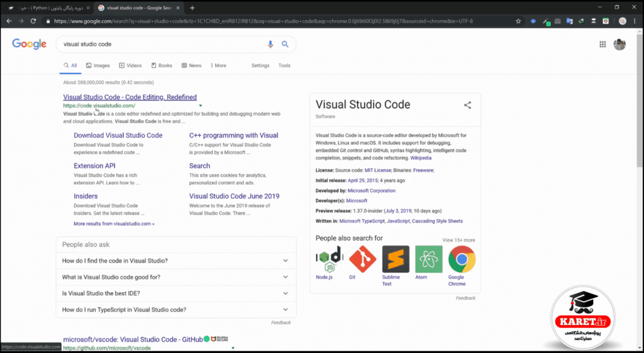The image size is (644, 353).
Task: Switch to the News tab
Action: coord(191,65)
